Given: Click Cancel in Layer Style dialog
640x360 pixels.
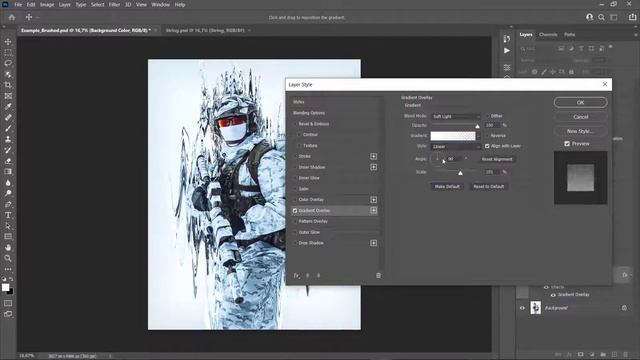Looking at the screenshot, I should click(580, 117).
